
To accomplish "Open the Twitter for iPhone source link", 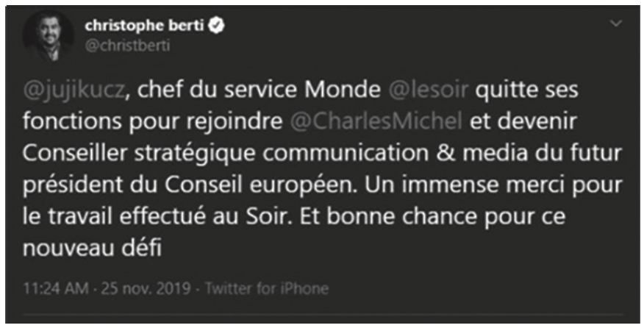I will pos(267,288).
